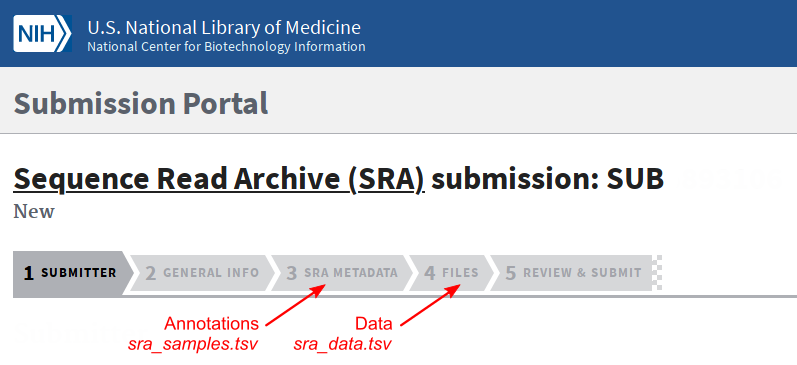Screen dimensions: 797x365
Task: Open the Sequence Read Archive (SRA) link
Action: point(219,179)
